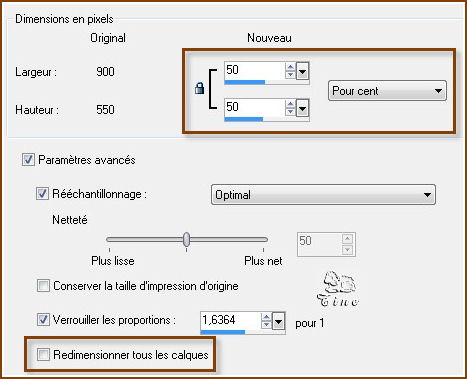Open the Pour cent units dropdown
Viewport: 467px width, 379px height.
pyautogui.click(x=387, y=91)
